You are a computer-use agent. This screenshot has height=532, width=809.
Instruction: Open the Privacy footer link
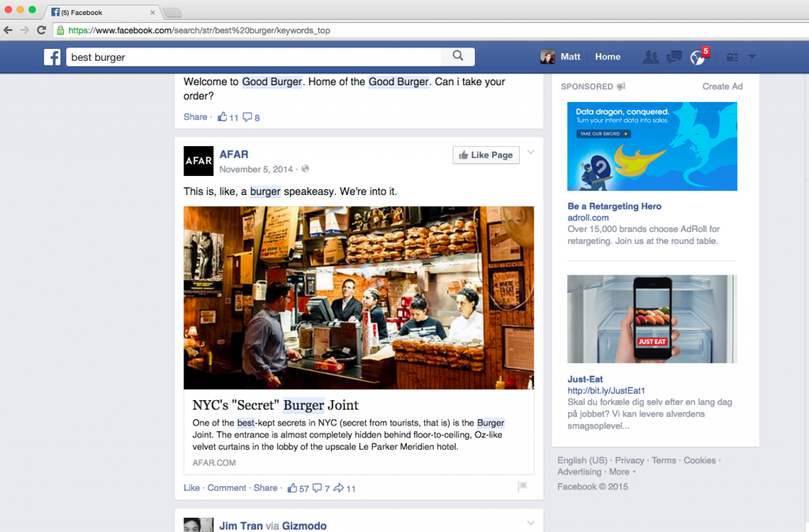click(x=630, y=460)
